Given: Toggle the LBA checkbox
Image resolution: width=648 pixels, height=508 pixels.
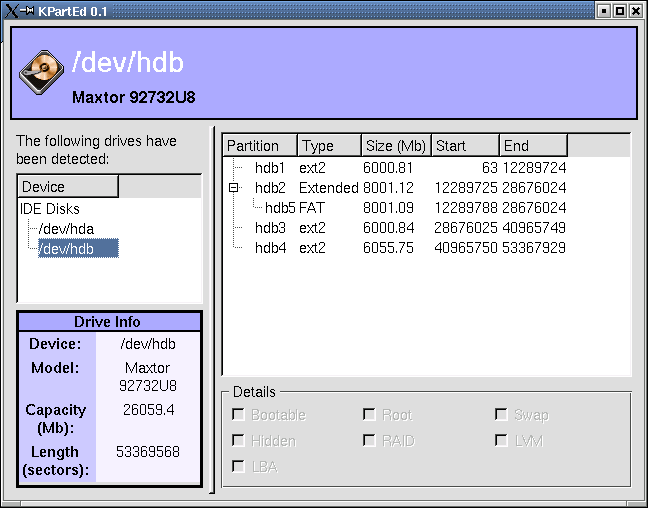Looking at the screenshot, I should coord(238,467).
